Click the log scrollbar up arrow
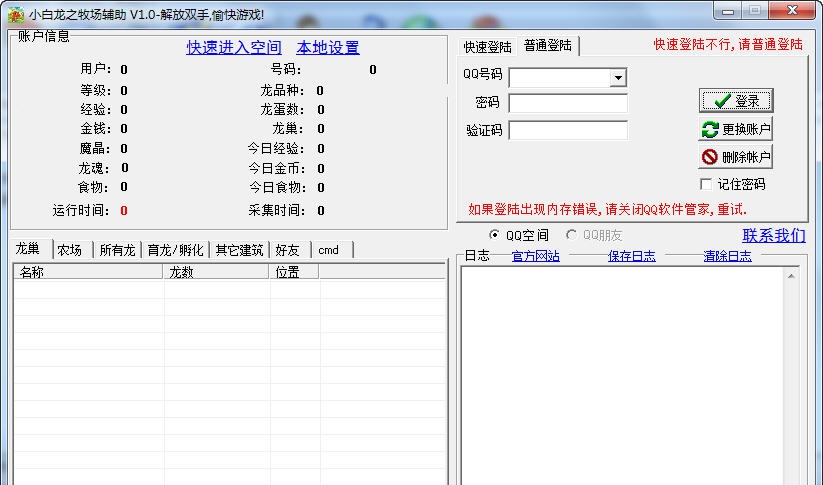The height and width of the screenshot is (485, 823). click(x=791, y=276)
